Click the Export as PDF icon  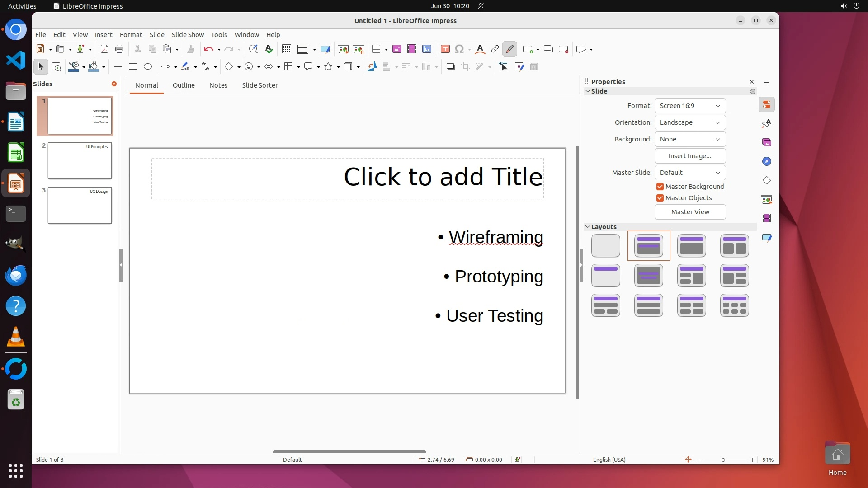pos(104,49)
